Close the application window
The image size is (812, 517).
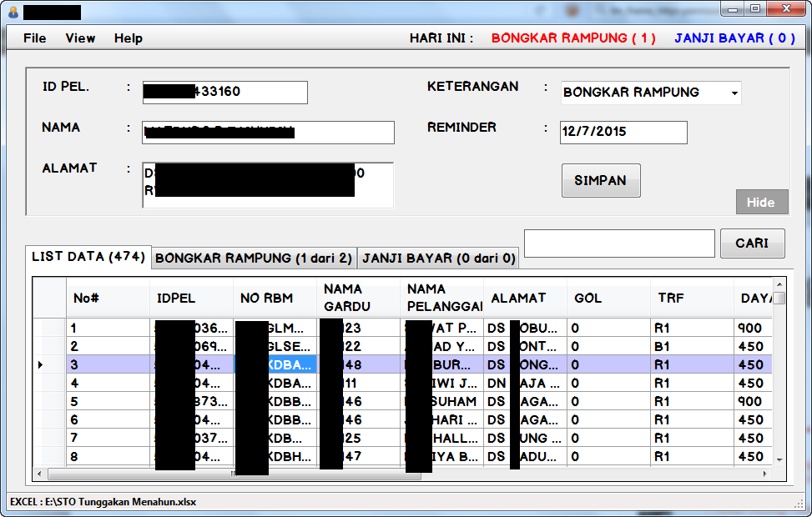pyautogui.click(x=786, y=9)
